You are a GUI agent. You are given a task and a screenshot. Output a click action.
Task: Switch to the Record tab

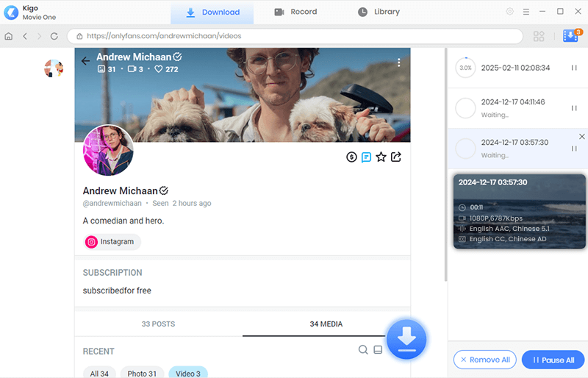295,12
